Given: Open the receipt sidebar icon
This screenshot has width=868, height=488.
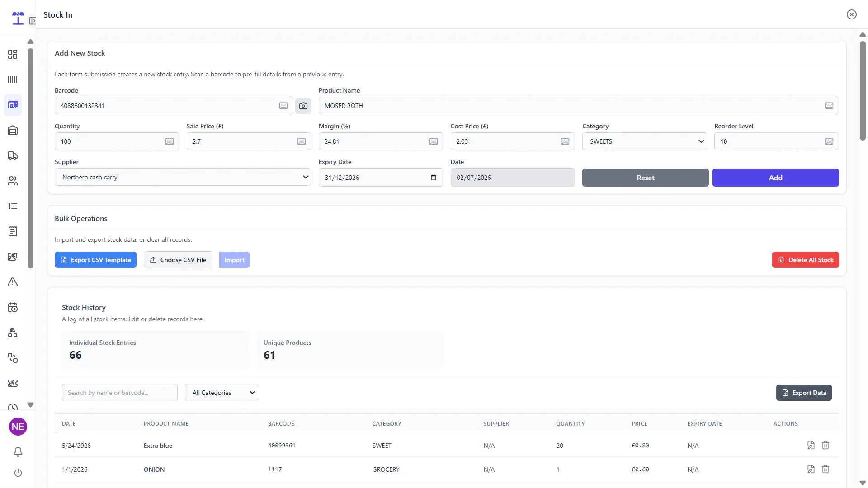Looking at the screenshot, I should [13, 231].
